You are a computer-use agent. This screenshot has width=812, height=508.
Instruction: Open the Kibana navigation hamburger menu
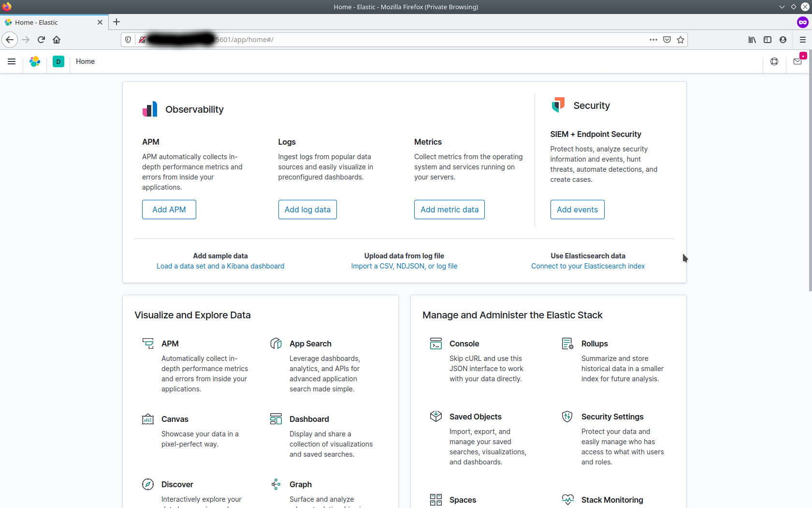(x=12, y=61)
